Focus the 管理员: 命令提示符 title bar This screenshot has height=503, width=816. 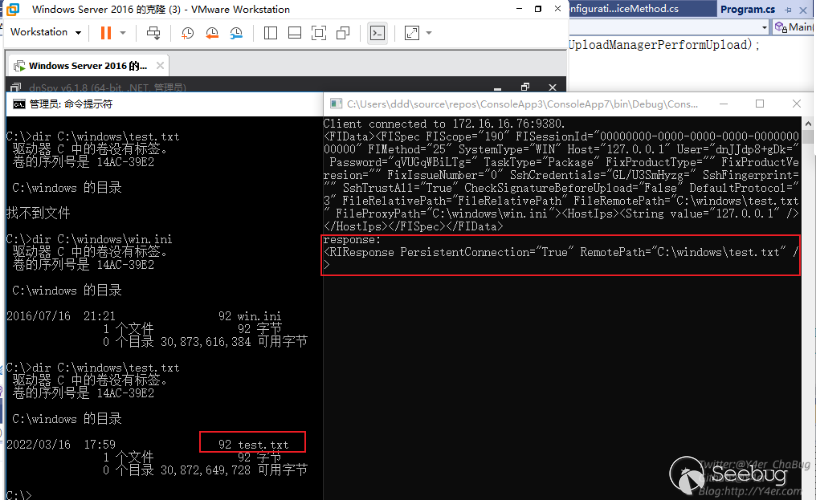click(164, 104)
